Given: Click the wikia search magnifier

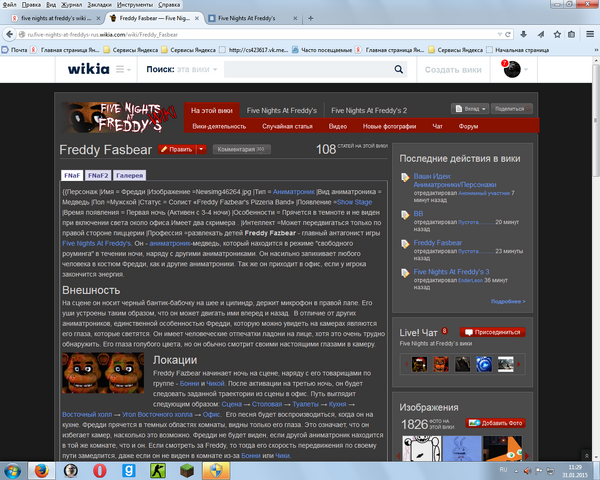Looking at the screenshot, I should 399,69.
